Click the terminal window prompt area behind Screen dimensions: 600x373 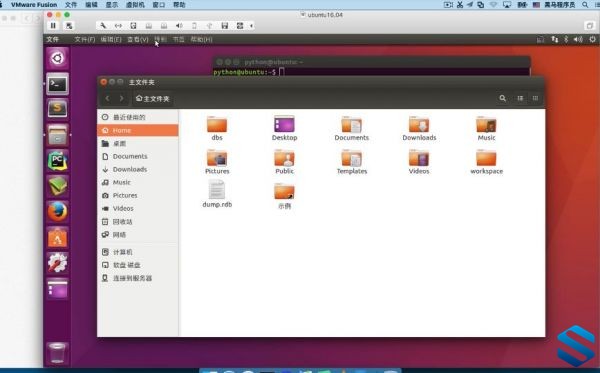(371, 72)
